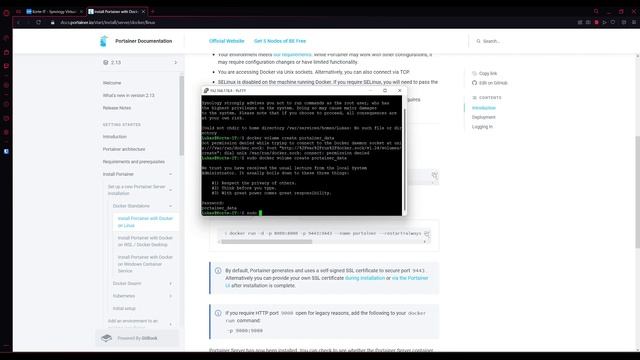Open What's new in version 2.13
Screen dimensions: 640x360
129,96
